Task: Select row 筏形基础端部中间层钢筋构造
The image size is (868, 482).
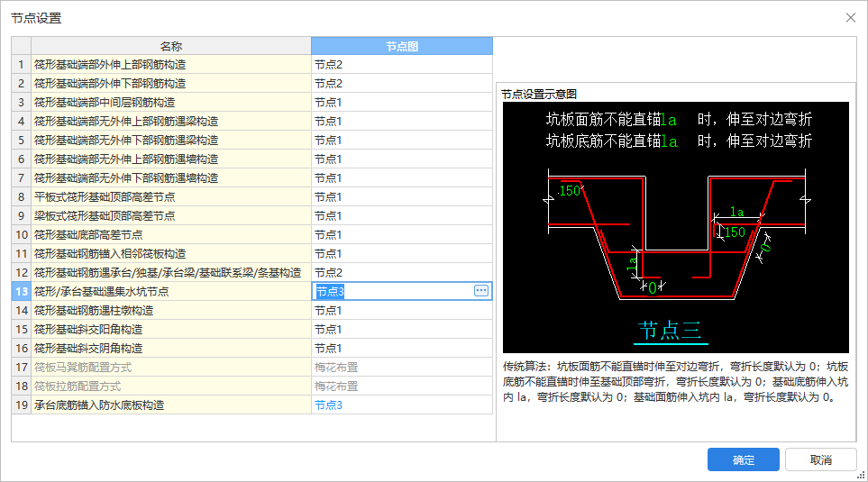Action: 171,103
